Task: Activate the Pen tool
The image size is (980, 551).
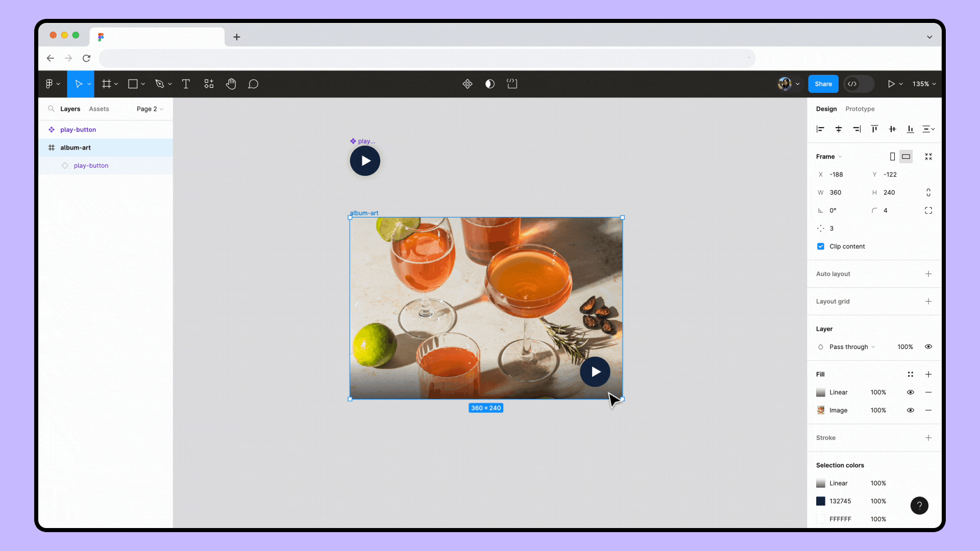Action: tap(161, 84)
